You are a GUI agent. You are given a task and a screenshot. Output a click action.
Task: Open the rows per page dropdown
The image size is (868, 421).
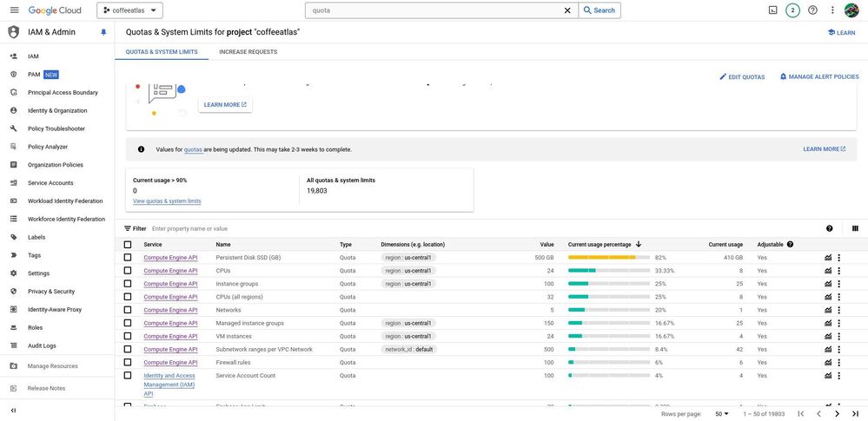point(722,414)
